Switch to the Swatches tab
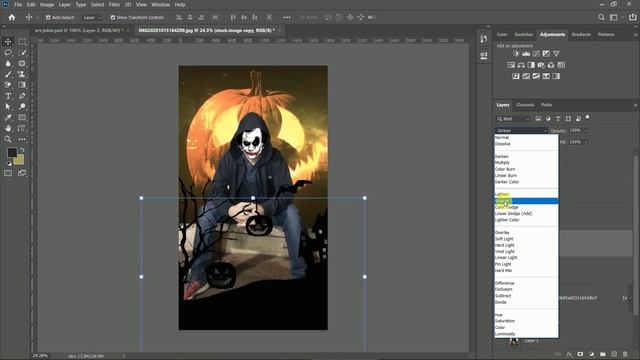640x360 pixels. pos(524,34)
